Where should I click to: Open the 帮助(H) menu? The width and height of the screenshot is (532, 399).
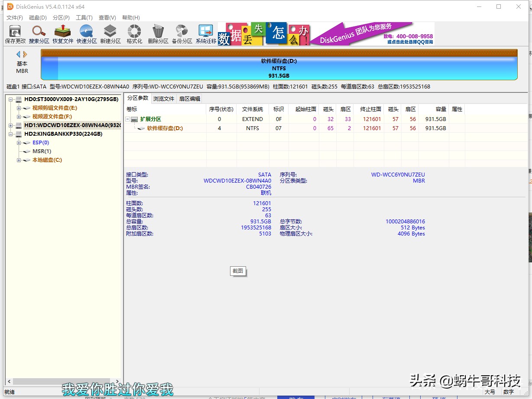[x=131, y=18]
